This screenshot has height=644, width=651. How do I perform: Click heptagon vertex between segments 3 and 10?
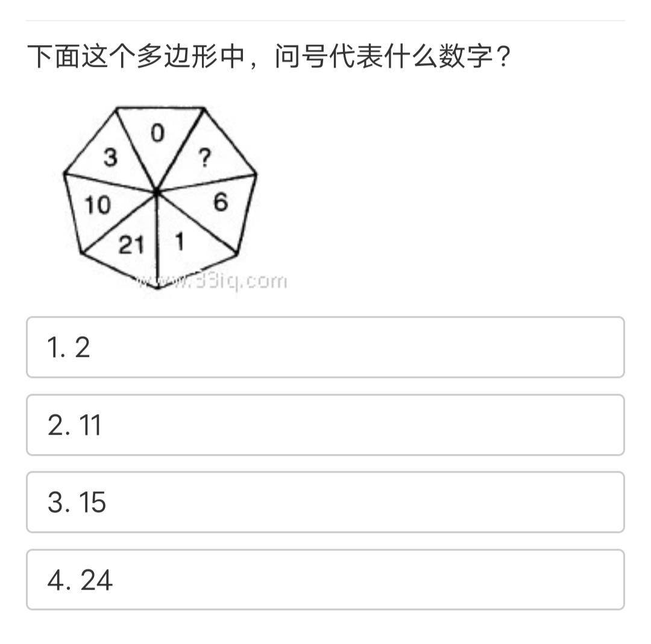click(64, 174)
